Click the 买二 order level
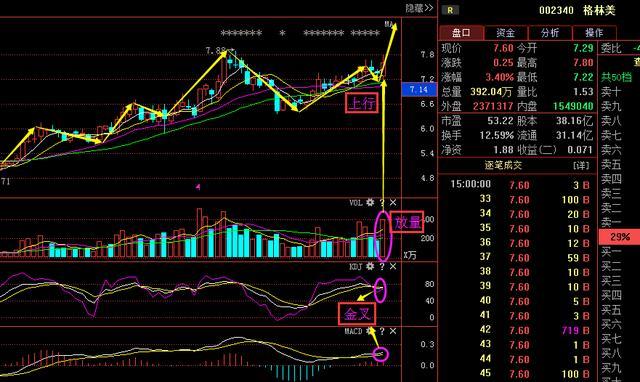 [x=611, y=267]
